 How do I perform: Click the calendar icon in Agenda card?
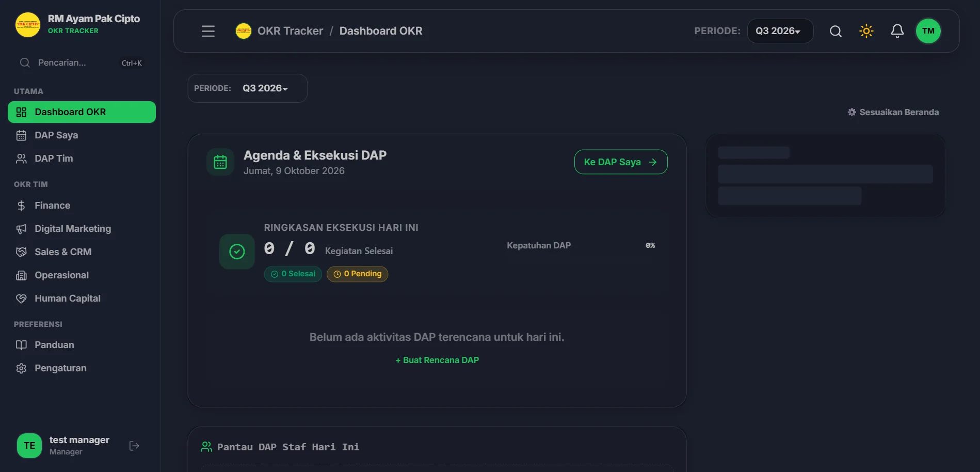220,162
